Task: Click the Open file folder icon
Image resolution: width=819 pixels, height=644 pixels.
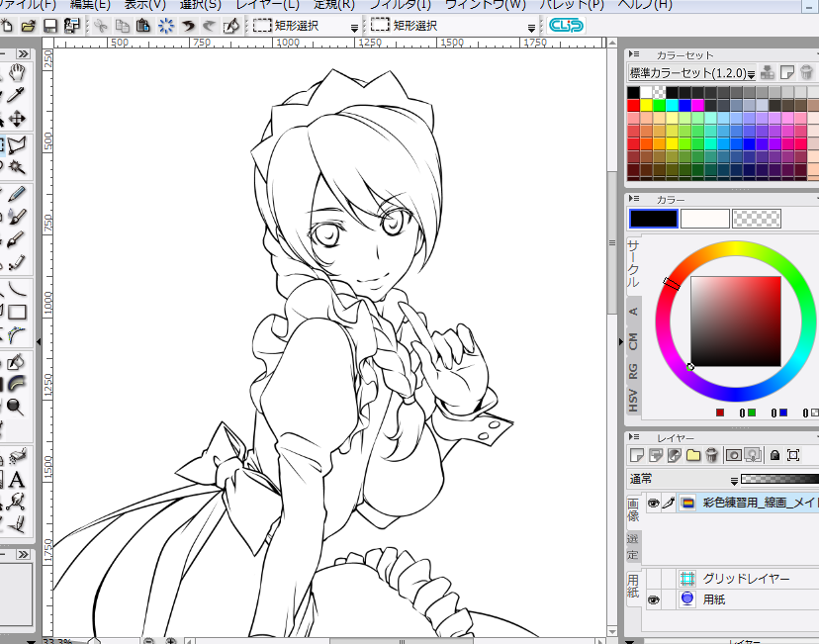Action: [29, 26]
